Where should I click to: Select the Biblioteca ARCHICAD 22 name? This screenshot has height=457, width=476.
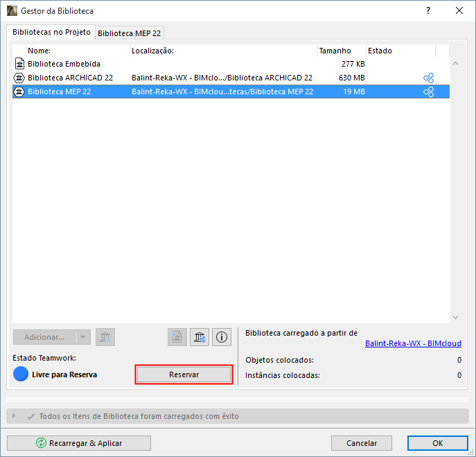tap(71, 78)
